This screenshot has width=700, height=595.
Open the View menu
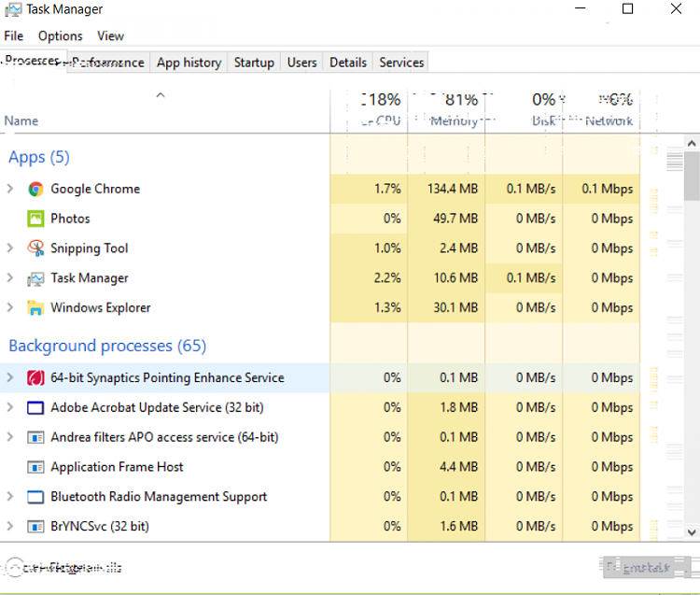[110, 36]
